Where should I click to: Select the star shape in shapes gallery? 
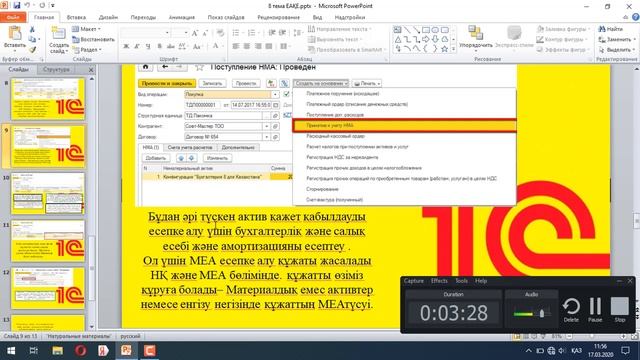click(445, 49)
